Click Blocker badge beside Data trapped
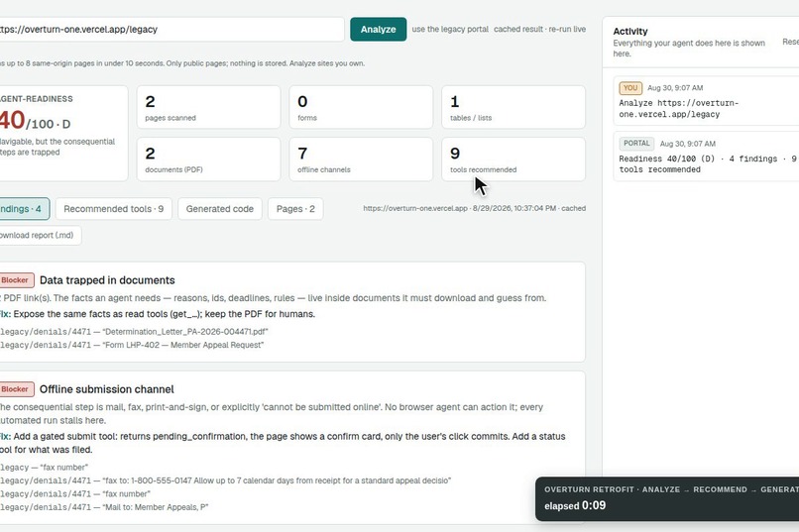The image size is (799, 532). click(x=16, y=280)
